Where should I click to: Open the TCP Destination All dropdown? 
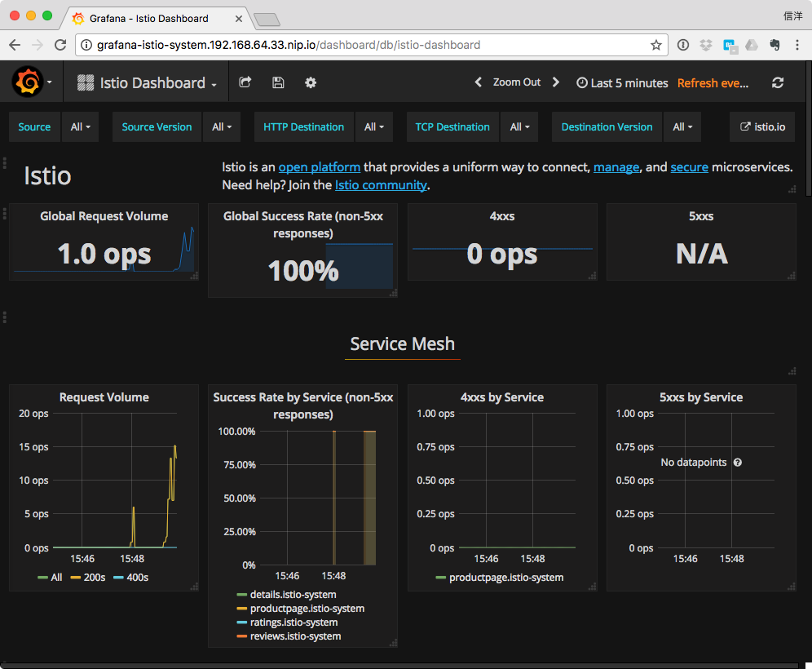click(x=519, y=127)
